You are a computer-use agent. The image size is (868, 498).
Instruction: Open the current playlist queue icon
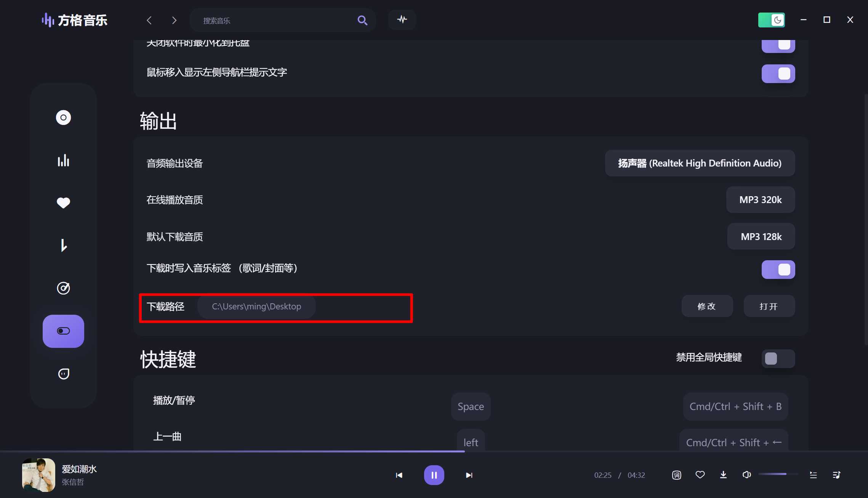point(836,475)
